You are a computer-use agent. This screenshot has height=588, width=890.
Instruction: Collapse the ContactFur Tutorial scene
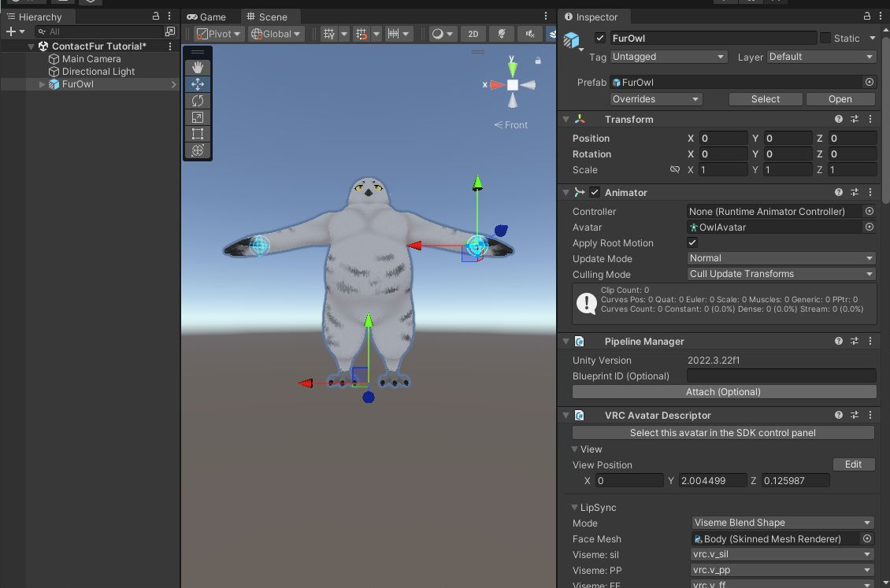click(x=32, y=46)
